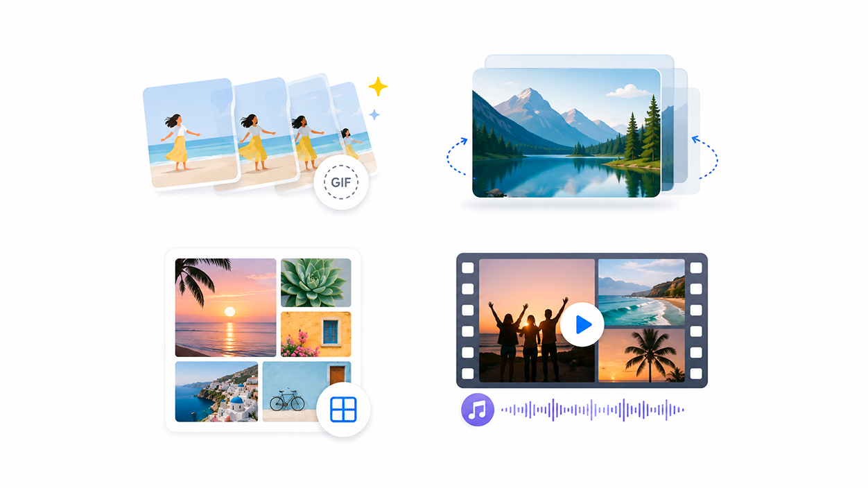Select the friends silhouette sunset clip
Screen dimensions: 868x488
[537, 320]
